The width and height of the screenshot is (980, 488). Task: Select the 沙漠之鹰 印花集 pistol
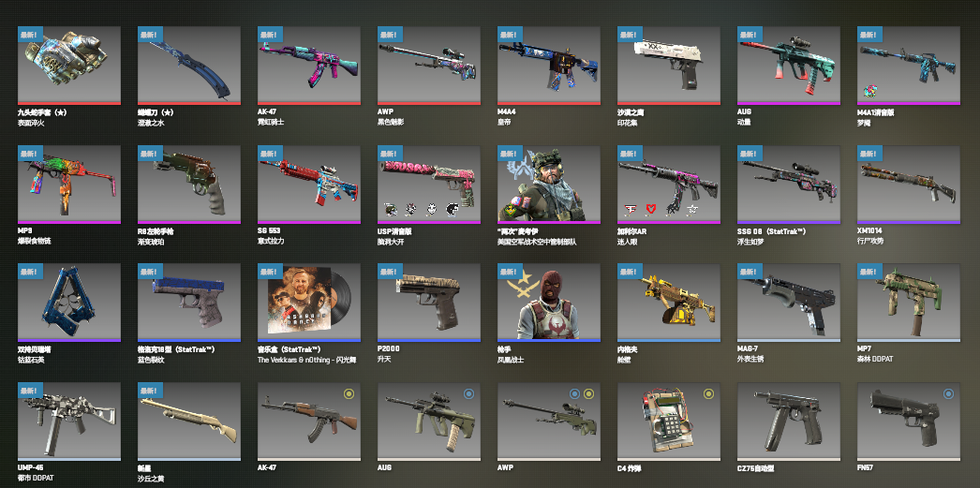(x=669, y=65)
